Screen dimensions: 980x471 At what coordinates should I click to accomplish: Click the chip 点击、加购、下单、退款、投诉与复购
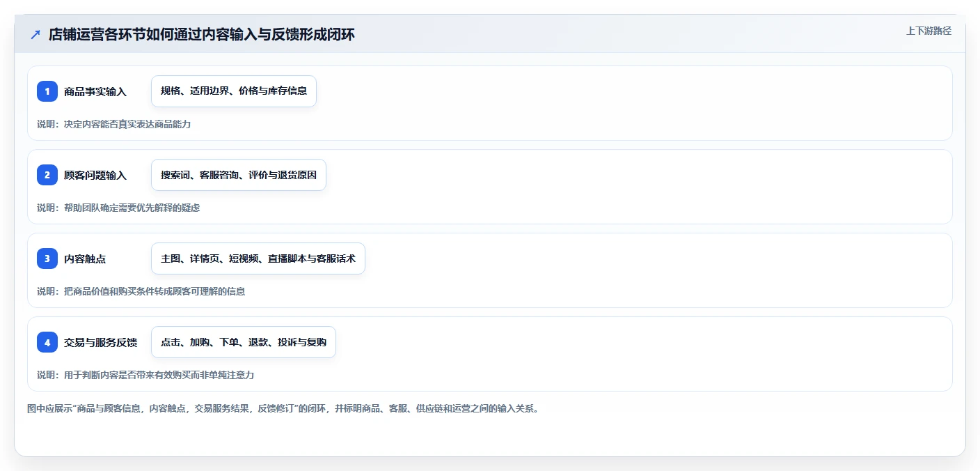[x=244, y=342]
